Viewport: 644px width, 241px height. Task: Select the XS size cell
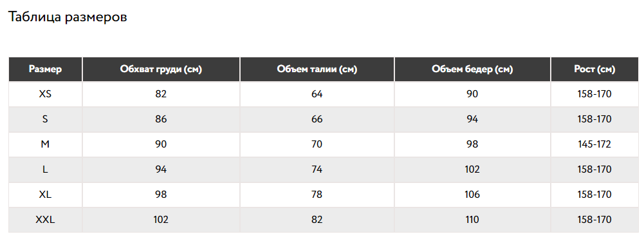45,94
